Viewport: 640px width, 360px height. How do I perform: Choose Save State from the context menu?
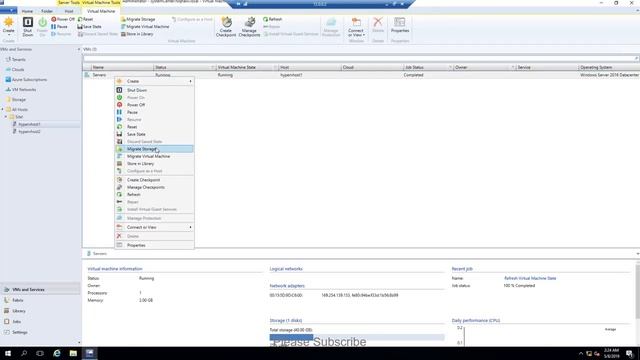tap(154, 134)
